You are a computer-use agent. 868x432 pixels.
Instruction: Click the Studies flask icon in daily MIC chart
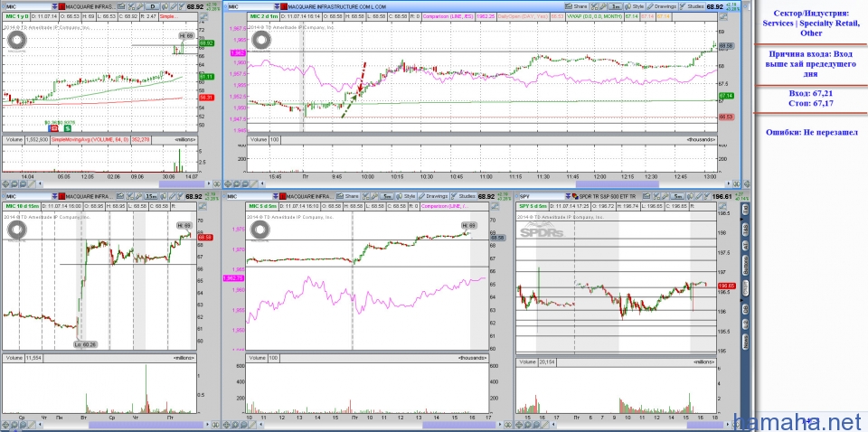click(182, 6)
